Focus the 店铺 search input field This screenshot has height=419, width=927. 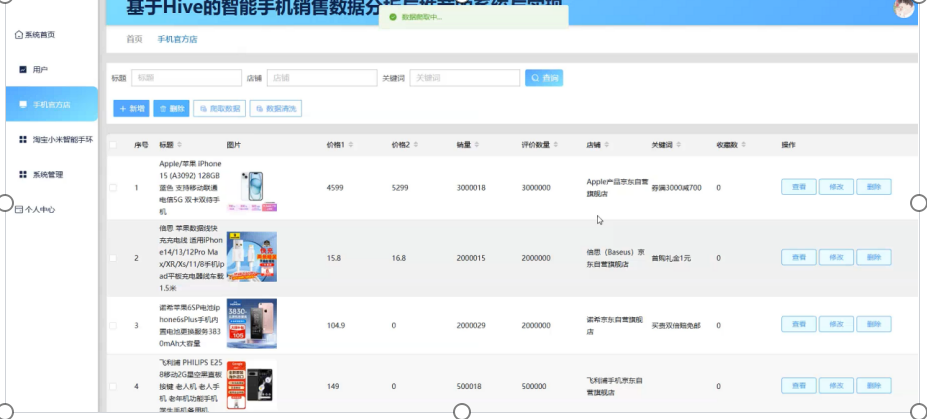tap(322, 78)
